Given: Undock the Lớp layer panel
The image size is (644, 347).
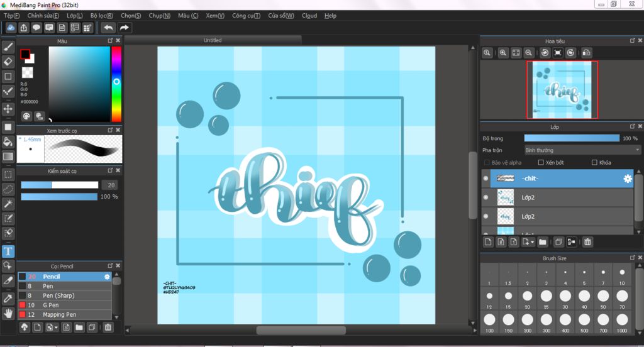Looking at the screenshot, I should click(x=632, y=126).
